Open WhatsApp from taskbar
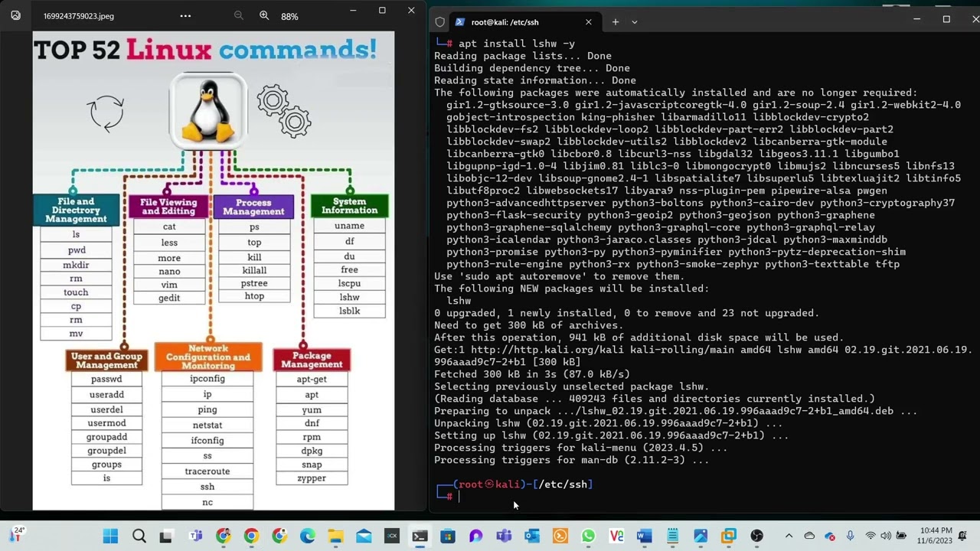This screenshot has width=980, height=551. click(x=588, y=536)
